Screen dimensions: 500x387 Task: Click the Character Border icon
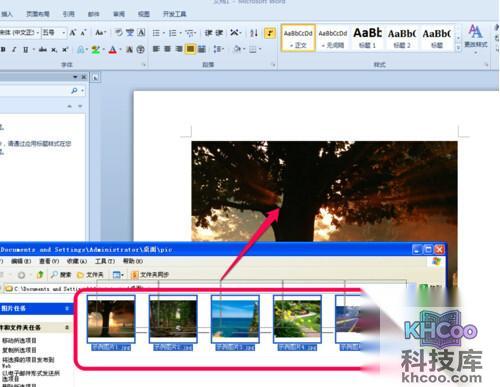pyautogui.click(x=141, y=33)
